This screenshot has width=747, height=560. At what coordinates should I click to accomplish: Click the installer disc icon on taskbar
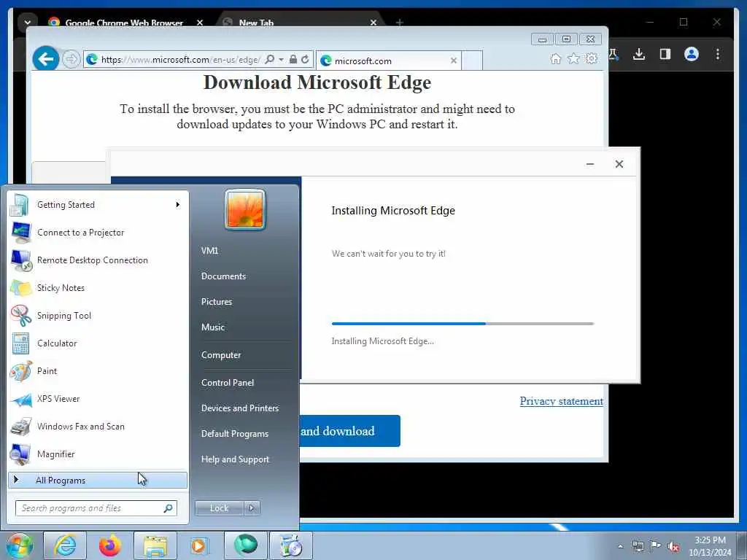(x=291, y=545)
